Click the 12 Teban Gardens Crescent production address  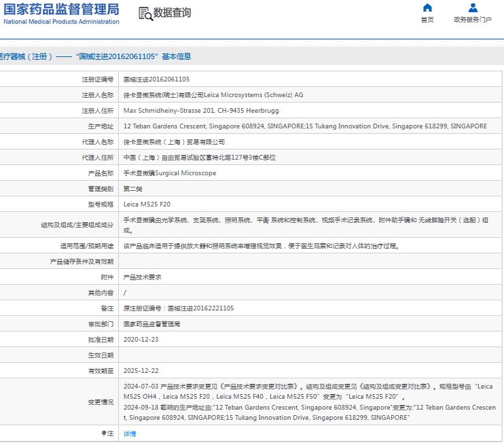pyautogui.click(x=305, y=126)
